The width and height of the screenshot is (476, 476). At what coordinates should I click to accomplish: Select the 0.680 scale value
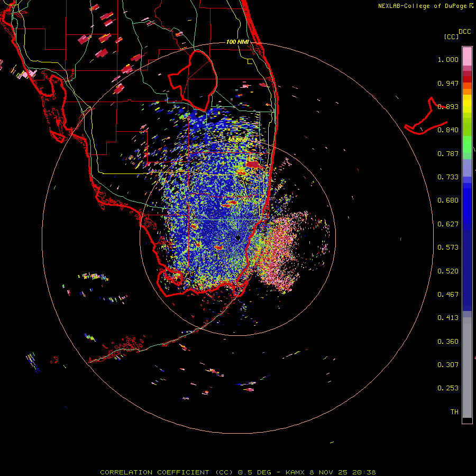coord(448,200)
